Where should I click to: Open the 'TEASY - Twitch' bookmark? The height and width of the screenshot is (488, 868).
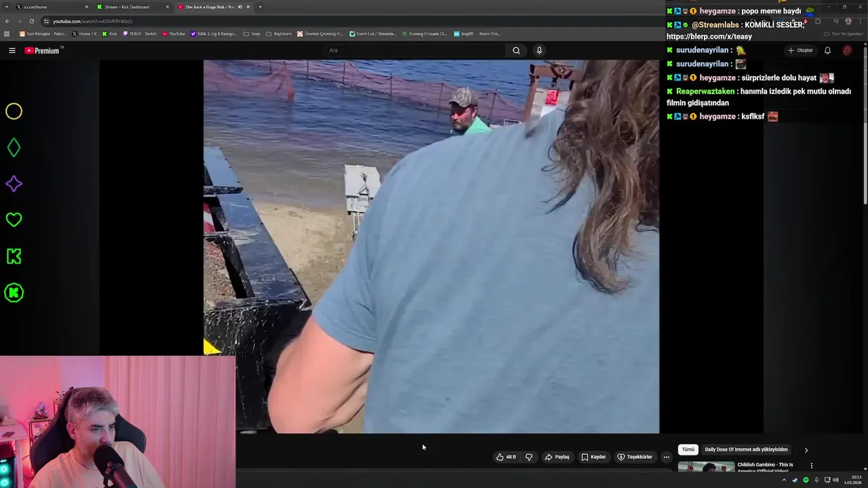(140, 33)
